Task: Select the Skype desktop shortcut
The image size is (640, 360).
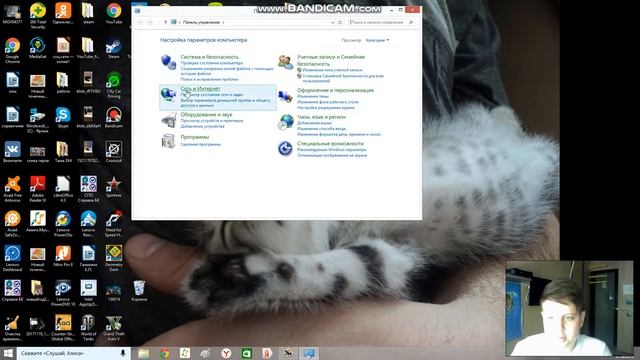Action: click(63, 118)
